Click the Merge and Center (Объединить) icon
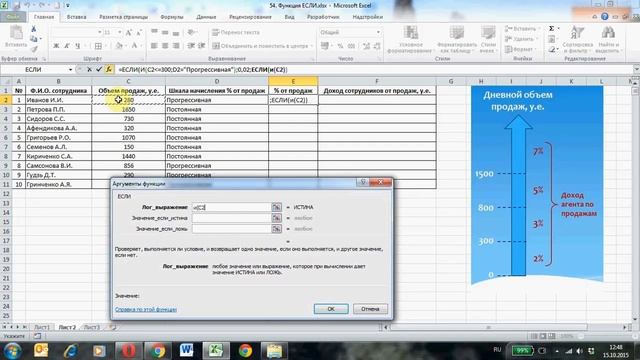640x360 pixels. pyautogui.click(x=216, y=46)
